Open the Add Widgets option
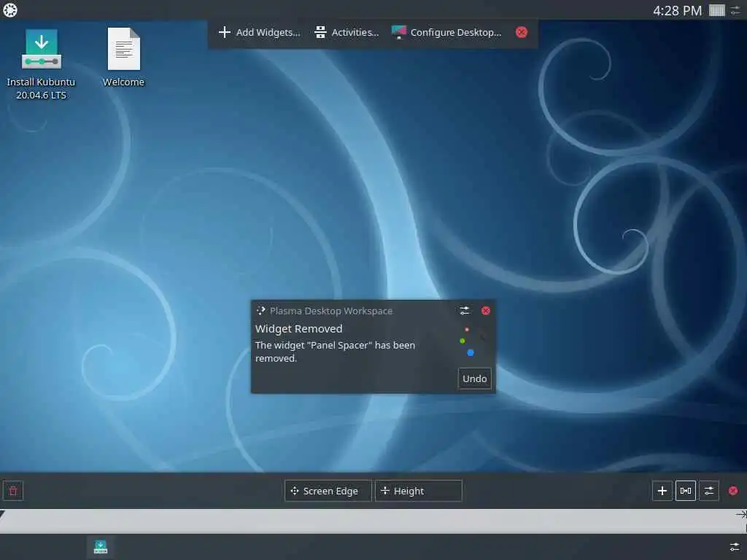 tap(259, 32)
